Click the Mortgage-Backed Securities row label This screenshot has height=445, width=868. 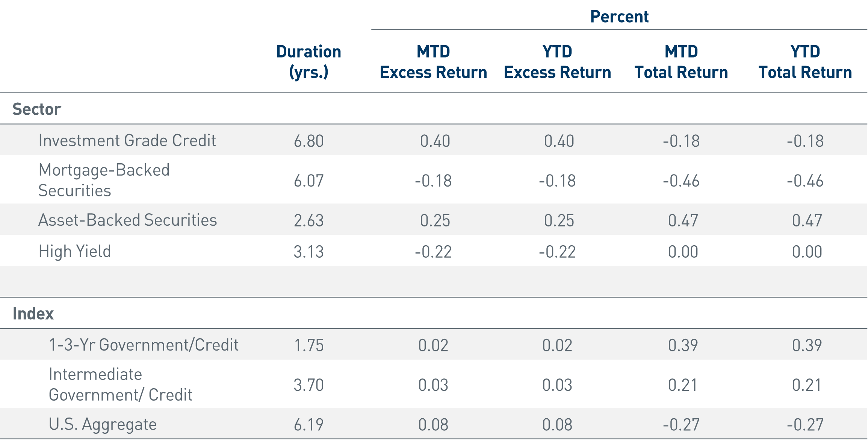[x=104, y=180]
